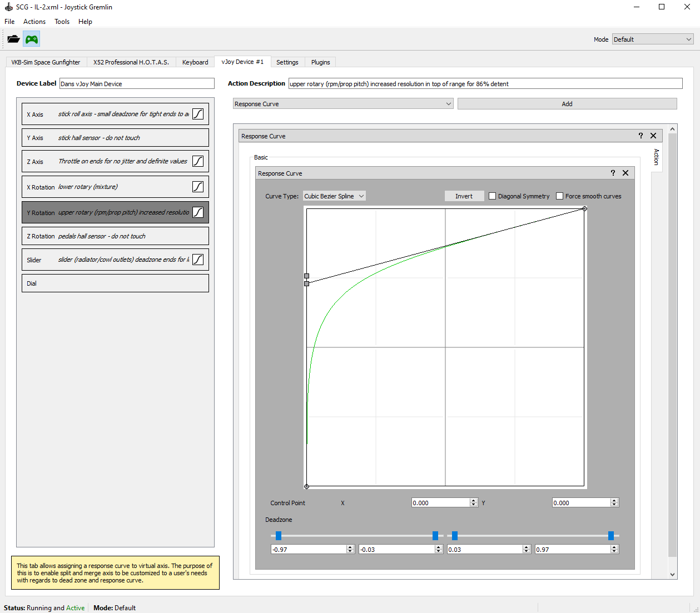Image resolution: width=700 pixels, height=613 pixels.
Task: Open help for the inner Response Curve panel
Action: [x=613, y=173]
